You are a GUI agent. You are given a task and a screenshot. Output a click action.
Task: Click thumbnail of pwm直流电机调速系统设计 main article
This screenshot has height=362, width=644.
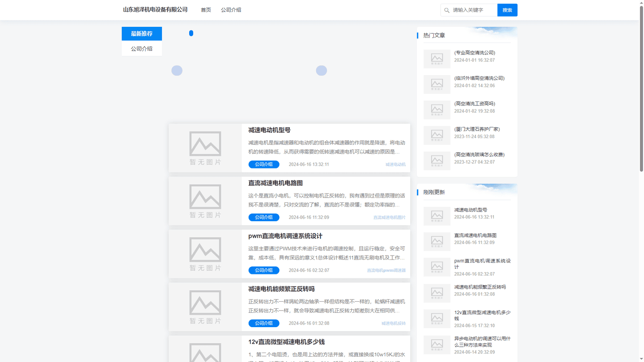coord(205,254)
